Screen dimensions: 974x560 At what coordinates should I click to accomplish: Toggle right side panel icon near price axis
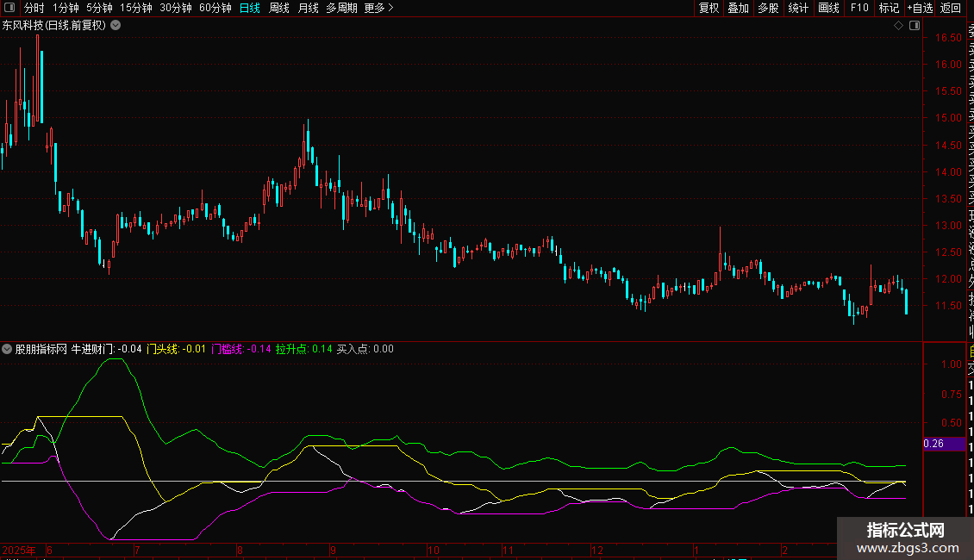click(x=913, y=26)
